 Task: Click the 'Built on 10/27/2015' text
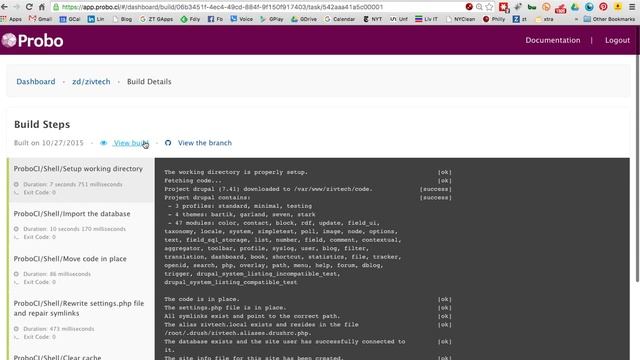coord(49,143)
